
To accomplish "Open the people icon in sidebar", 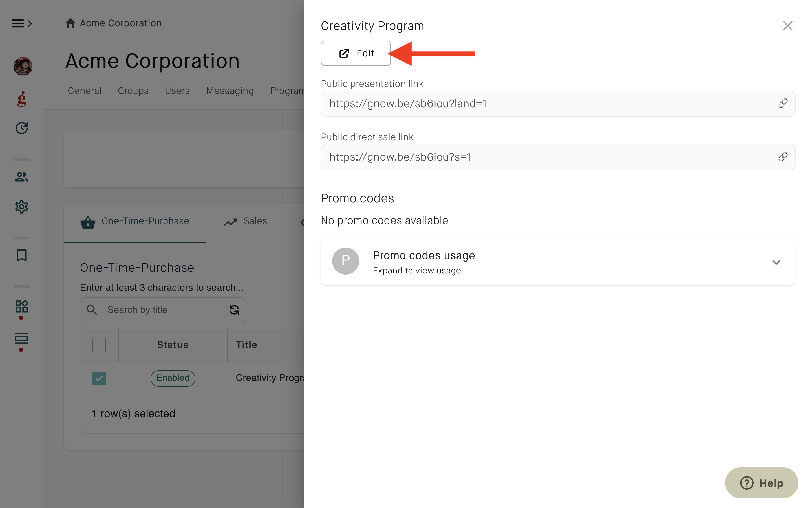I will (x=21, y=177).
